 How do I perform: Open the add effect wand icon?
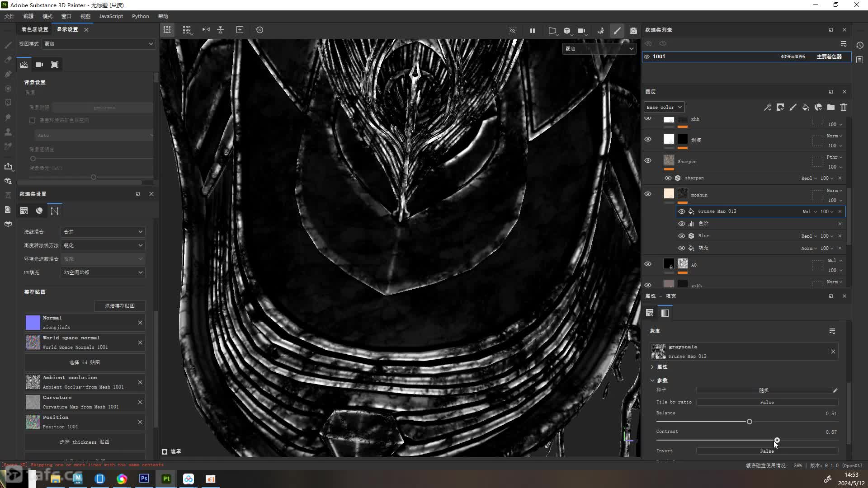(x=768, y=107)
